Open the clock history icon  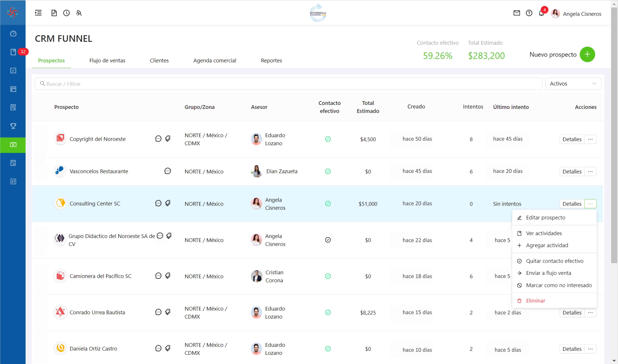click(x=66, y=13)
